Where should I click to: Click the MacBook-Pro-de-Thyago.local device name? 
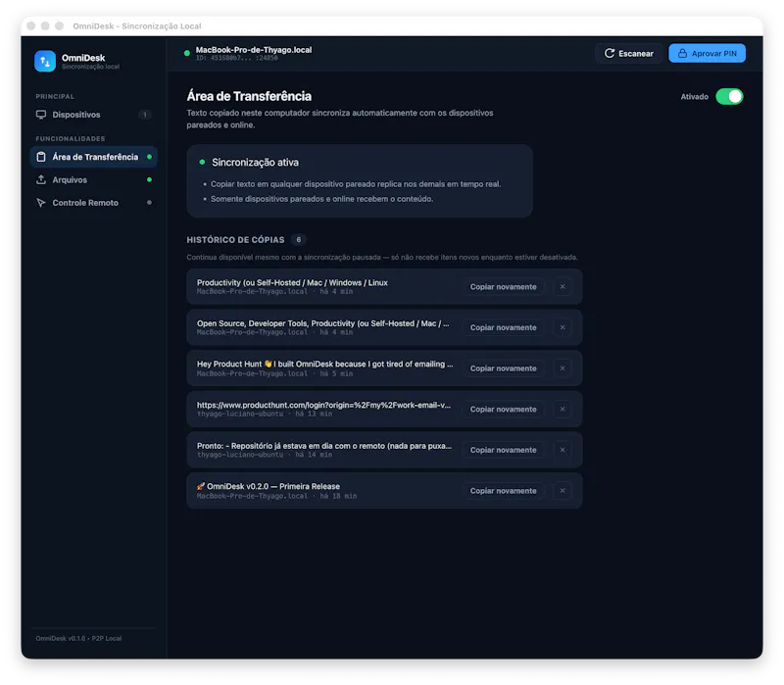click(x=254, y=50)
